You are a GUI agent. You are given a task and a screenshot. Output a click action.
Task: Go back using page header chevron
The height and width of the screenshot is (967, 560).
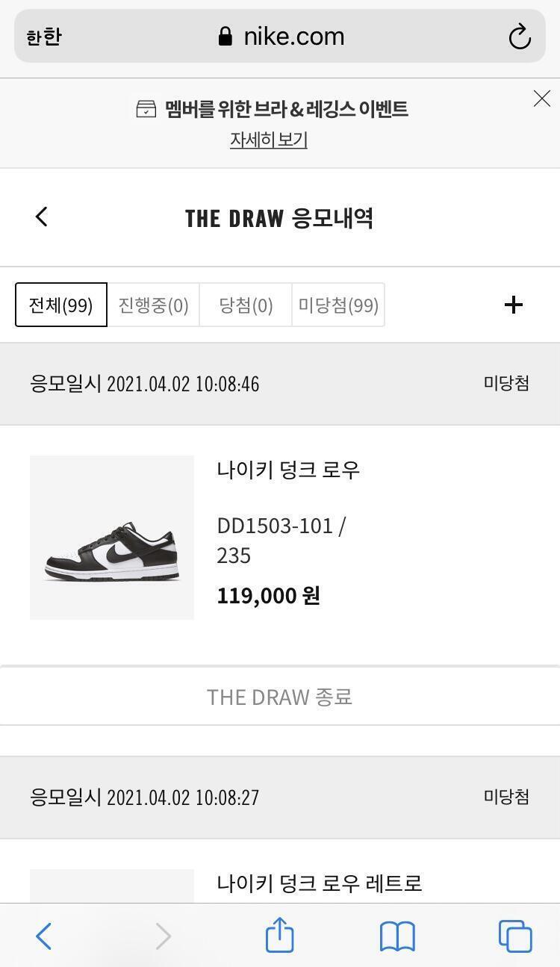[x=42, y=217]
